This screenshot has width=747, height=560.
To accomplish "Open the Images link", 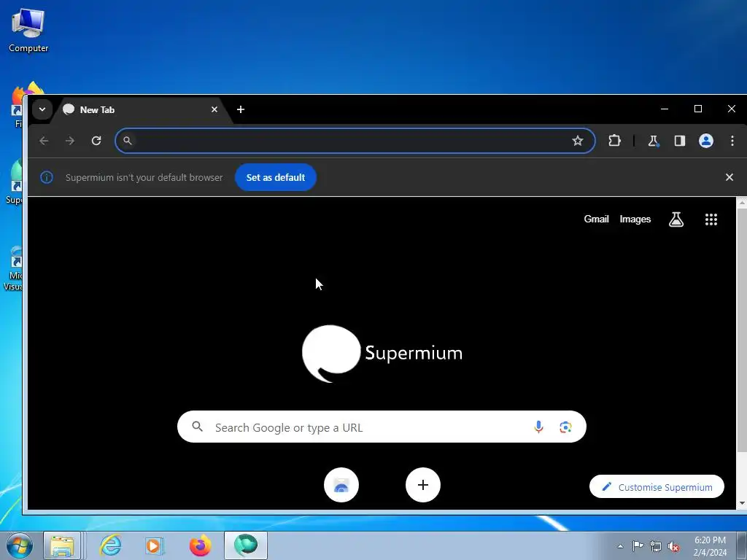I will click(x=635, y=219).
